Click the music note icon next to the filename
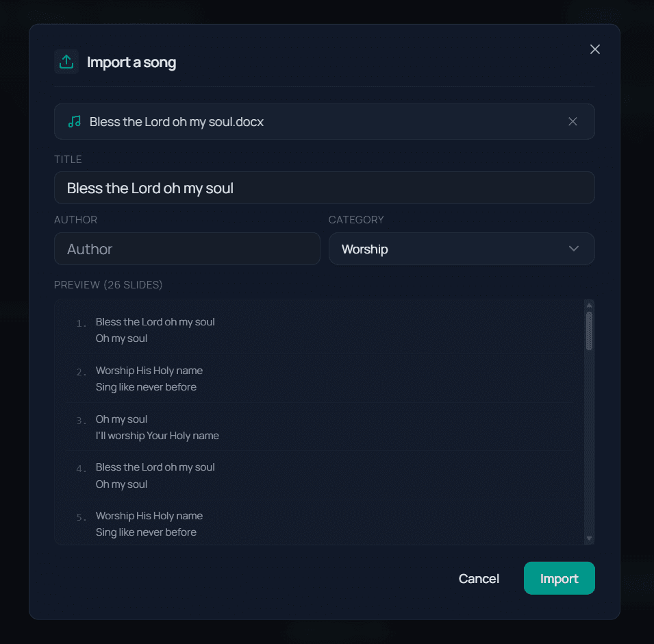The height and width of the screenshot is (644, 654). tap(77, 121)
